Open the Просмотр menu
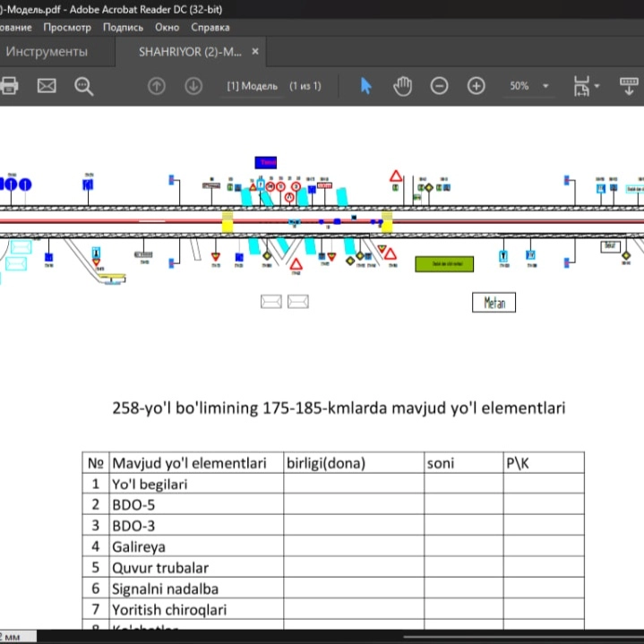The image size is (644, 644). coord(67,27)
